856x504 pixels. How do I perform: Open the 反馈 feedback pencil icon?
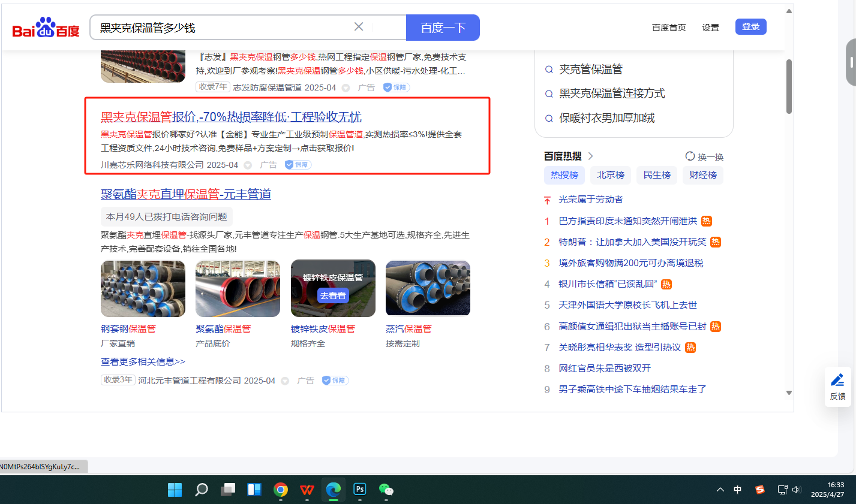[837, 380]
